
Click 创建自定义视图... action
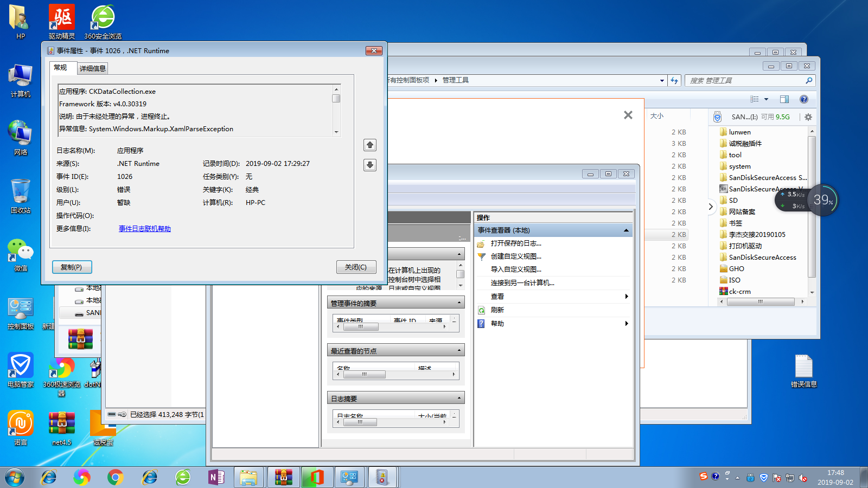[x=516, y=256]
